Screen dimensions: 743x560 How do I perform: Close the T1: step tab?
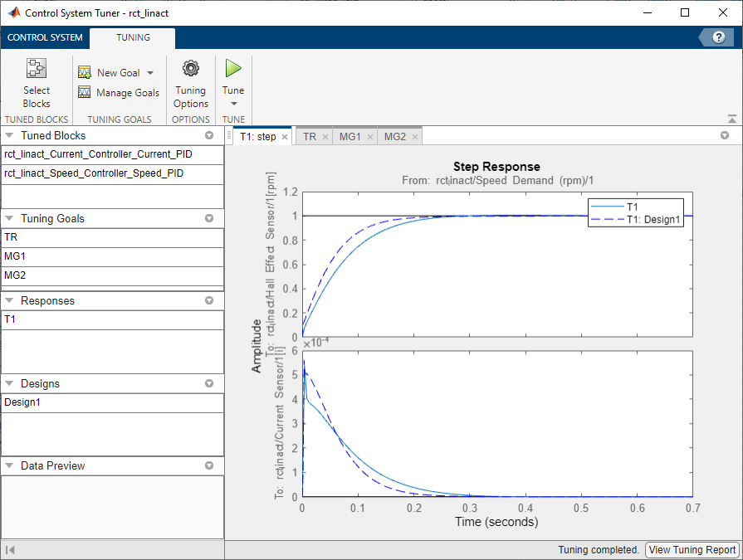coord(285,137)
